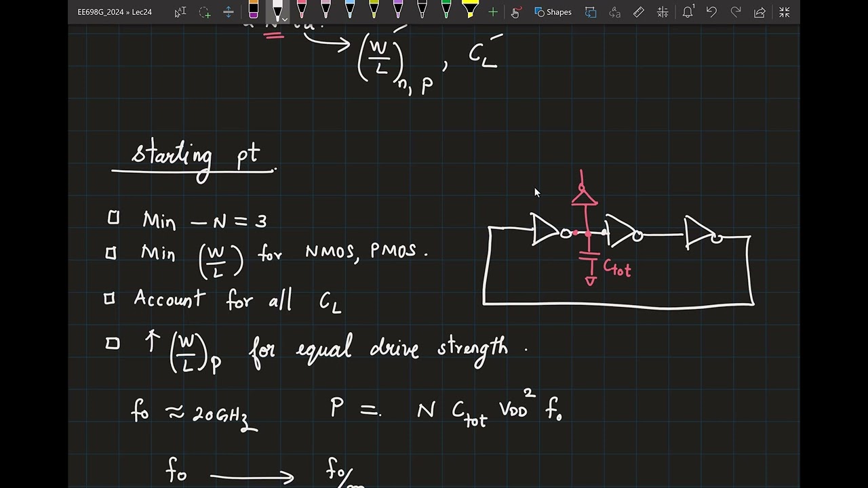Choose the Insert Space tool

tap(229, 12)
